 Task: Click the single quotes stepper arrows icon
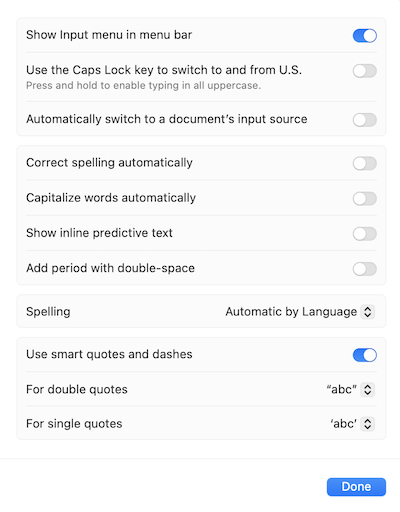[368, 424]
